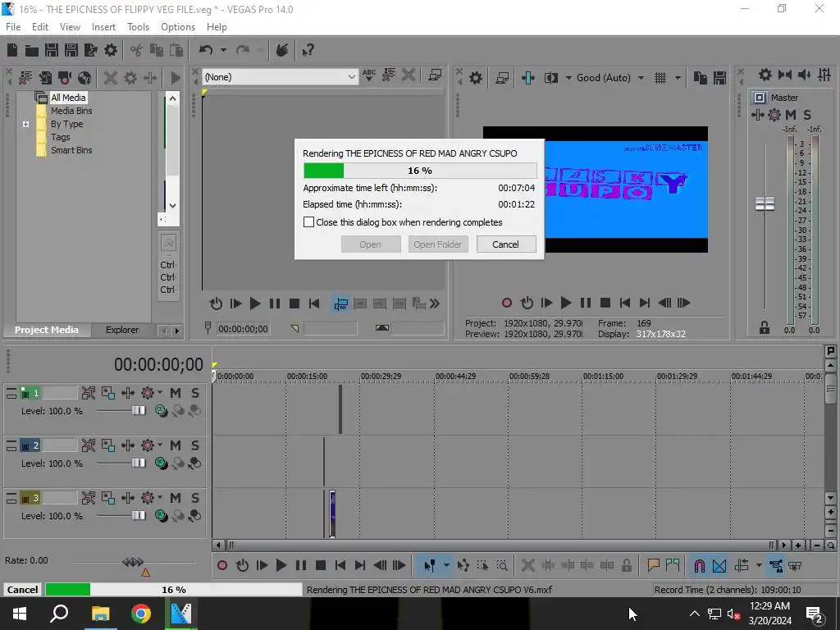Click the Overlays grid icon in preview
Viewport: 840px width, 630px height.
(x=660, y=78)
